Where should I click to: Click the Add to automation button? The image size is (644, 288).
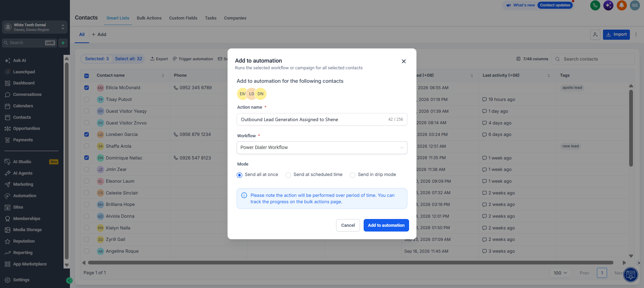386,225
